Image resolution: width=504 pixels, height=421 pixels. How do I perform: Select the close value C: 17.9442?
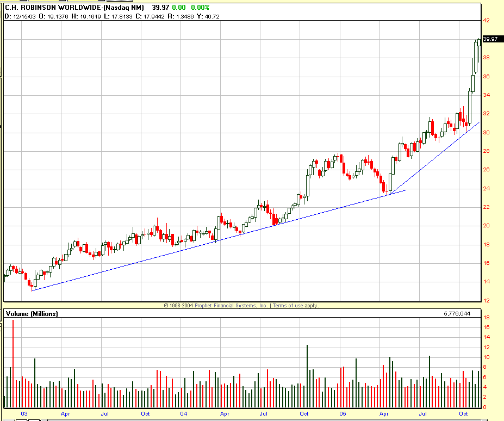point(150,16)
